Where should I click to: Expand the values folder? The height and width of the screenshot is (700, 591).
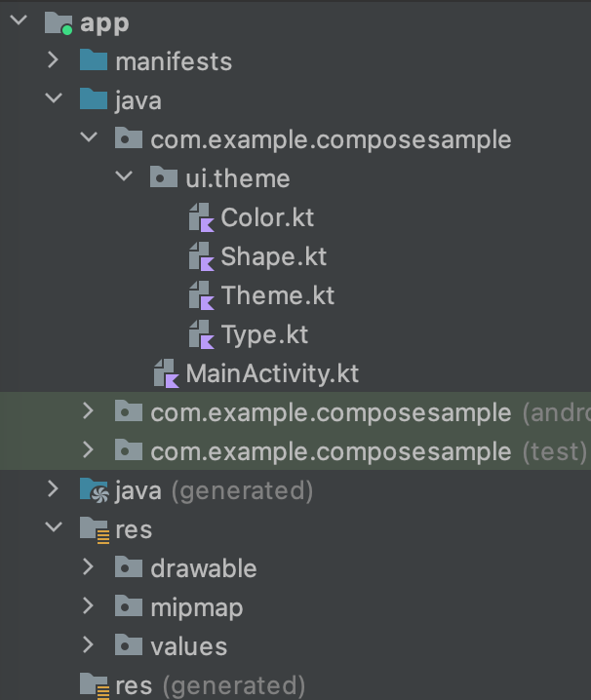pos(88,645)
